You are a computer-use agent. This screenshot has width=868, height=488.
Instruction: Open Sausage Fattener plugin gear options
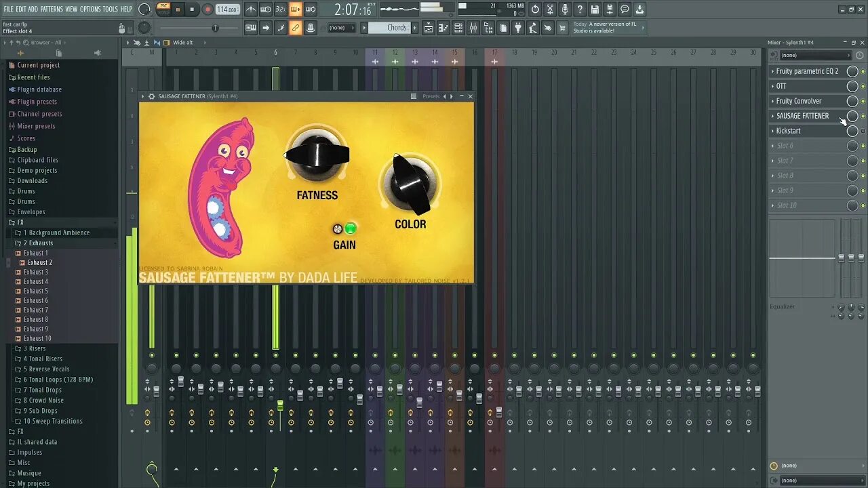tap(151, 96)
